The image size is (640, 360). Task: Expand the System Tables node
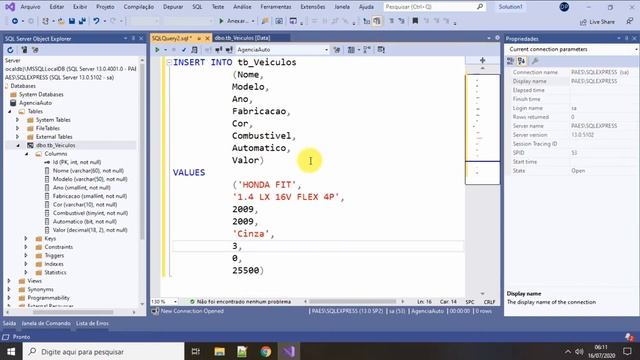(18, 120)
